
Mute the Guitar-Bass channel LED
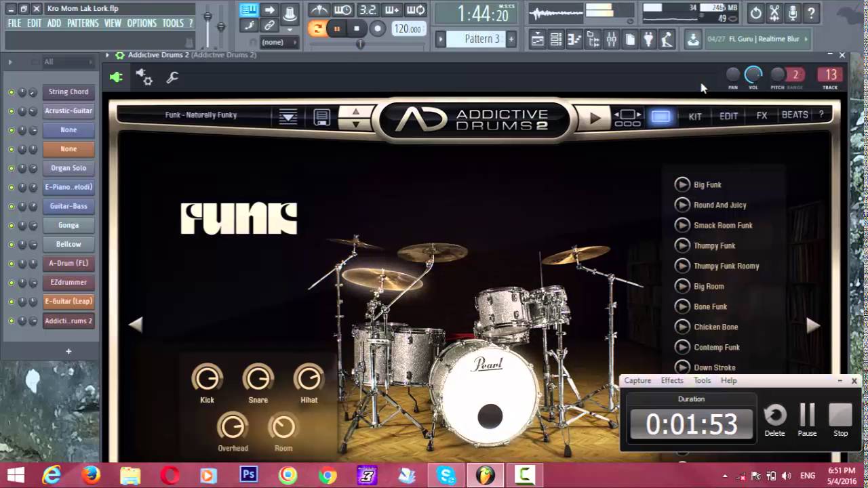11,206
